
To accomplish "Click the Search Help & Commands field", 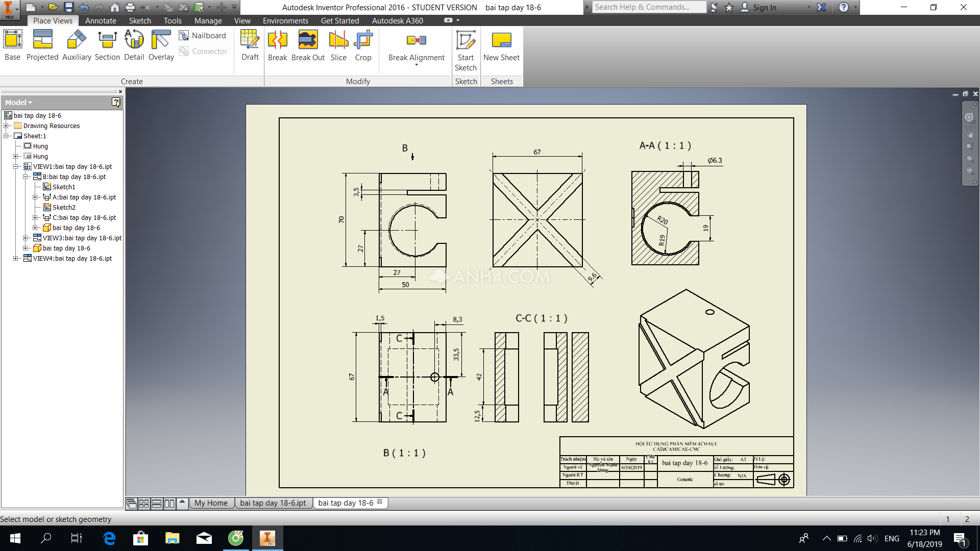I will [649, 7].
